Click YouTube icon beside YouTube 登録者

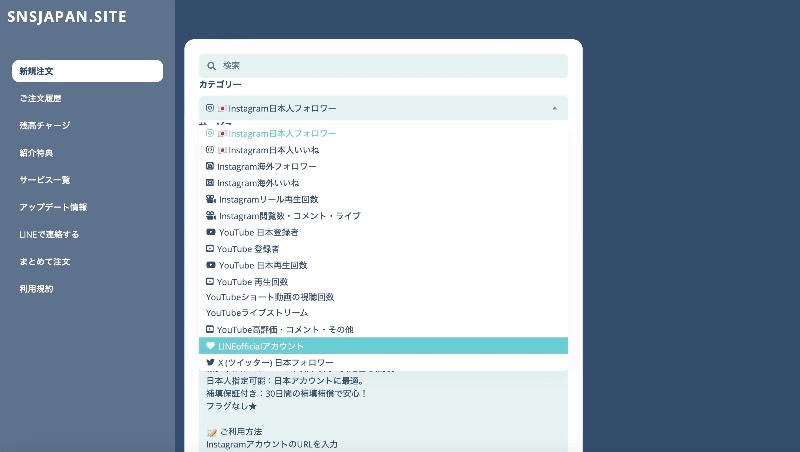coord(210,248)
